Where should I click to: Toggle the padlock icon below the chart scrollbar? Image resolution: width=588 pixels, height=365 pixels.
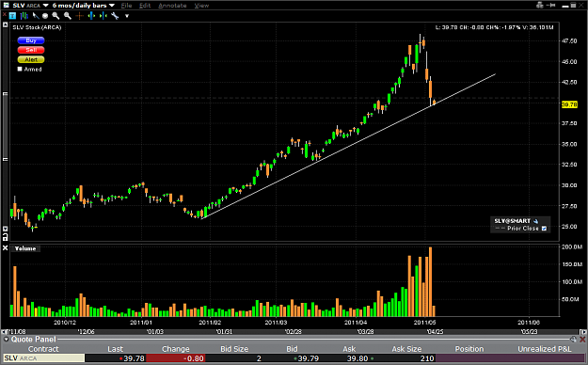pos(5,237)
